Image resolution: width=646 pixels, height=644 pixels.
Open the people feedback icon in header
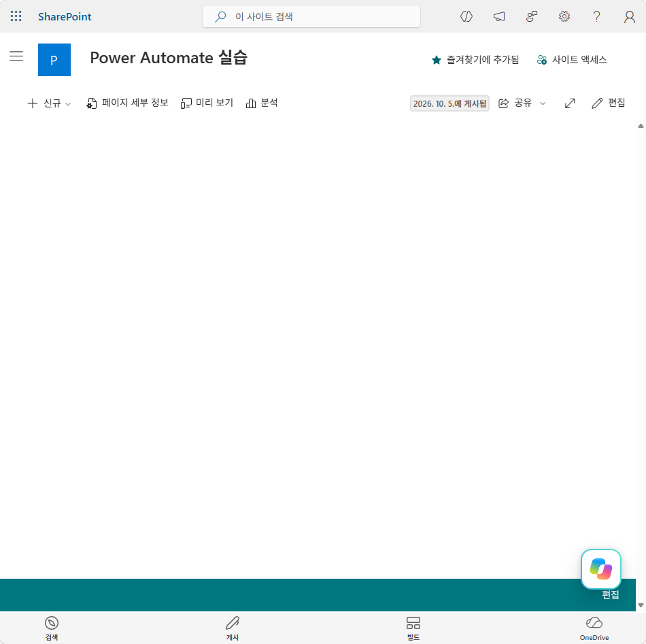(532, 16)
